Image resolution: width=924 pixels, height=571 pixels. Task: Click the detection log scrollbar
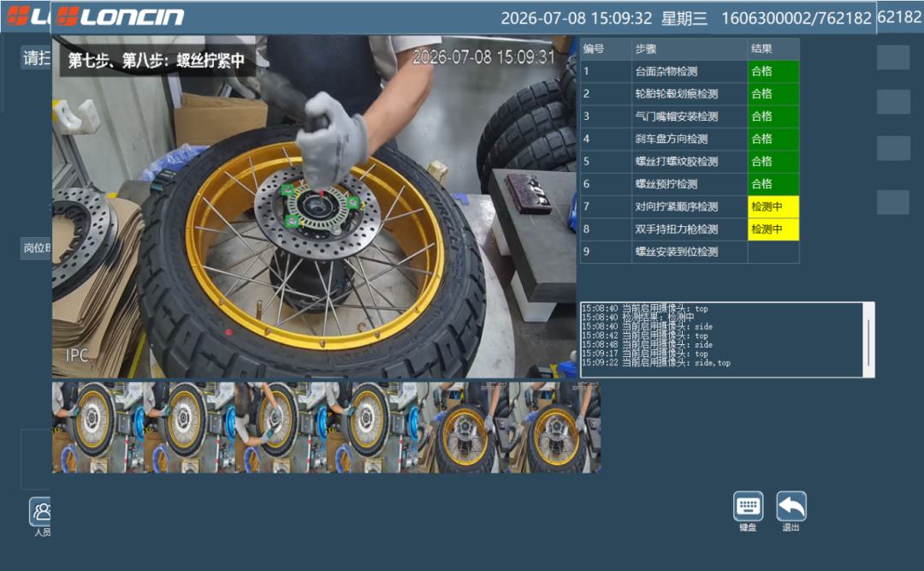click(x=868, y=339)
